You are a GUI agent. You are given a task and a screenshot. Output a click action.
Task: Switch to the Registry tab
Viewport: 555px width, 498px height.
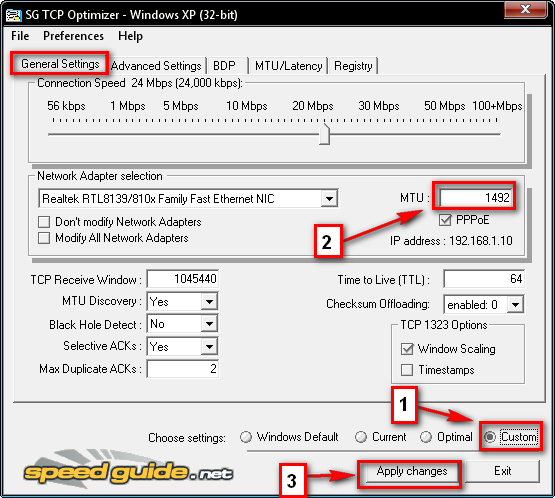point(353,66)
